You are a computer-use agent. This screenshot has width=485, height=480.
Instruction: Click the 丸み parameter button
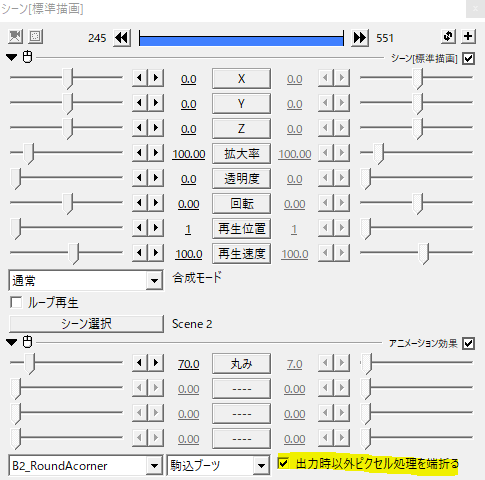241,364
